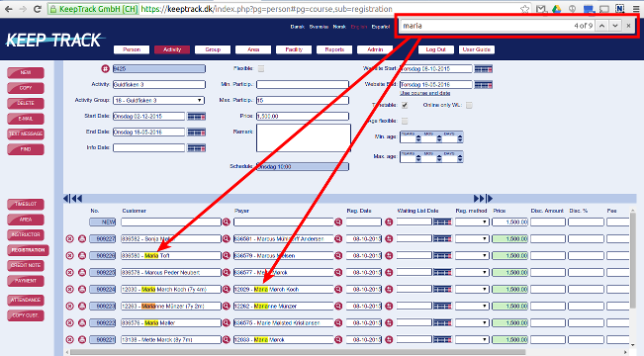Viewport: 644px width, 356px height.
Task: Open Reg. method dropdown in NEW row
Action: click(472, 222)
